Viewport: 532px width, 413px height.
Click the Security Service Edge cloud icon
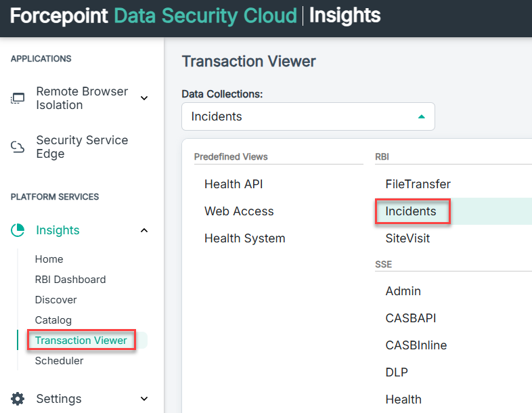(x=18, y=147)
